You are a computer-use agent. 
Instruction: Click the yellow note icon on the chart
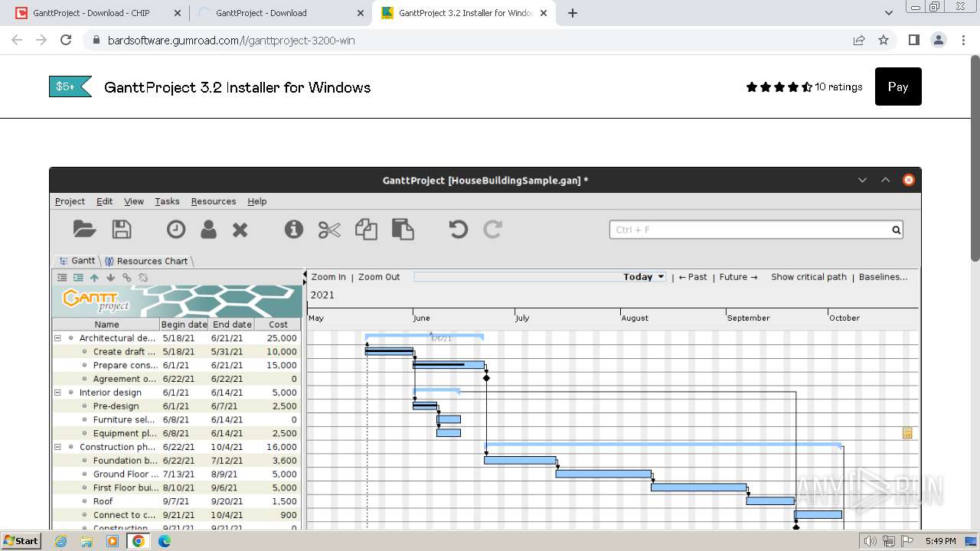tap(907, 433)
